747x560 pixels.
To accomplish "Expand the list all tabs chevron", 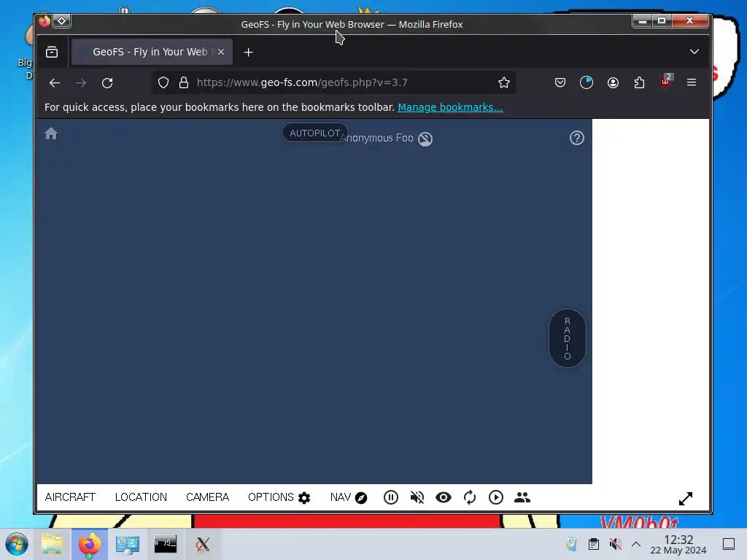I will point(694,52).
